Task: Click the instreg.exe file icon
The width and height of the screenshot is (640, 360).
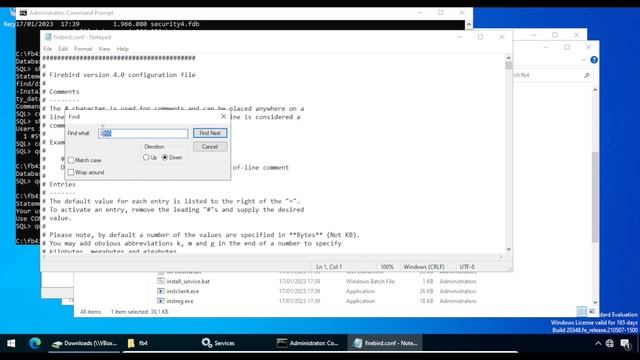Action: tap(161, 301)
